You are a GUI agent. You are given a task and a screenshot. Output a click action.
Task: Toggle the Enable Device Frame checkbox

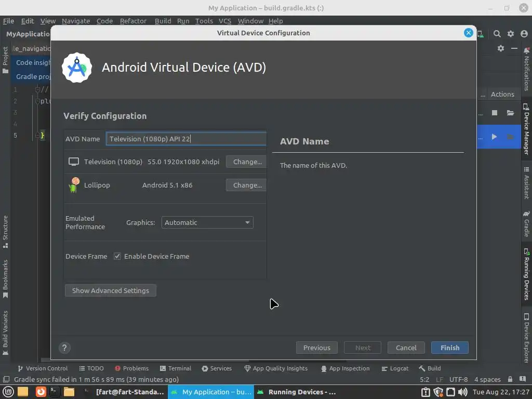[117, 256]
